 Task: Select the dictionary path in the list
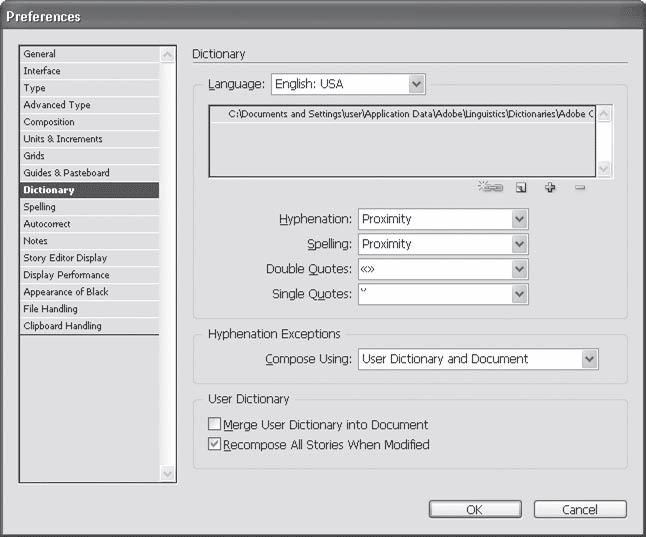tap(400, 115)
